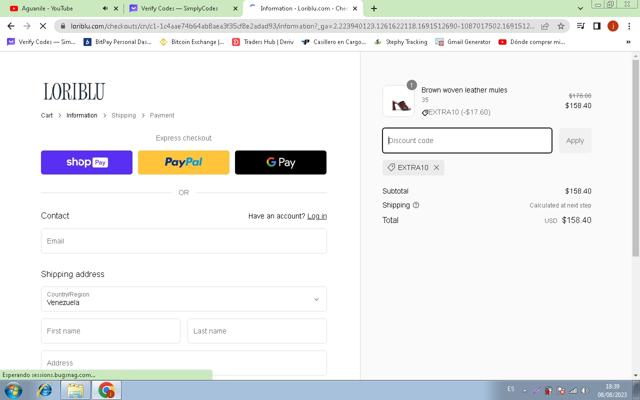Open Windows Explorer from the taskbar
The width and height of the screenshot is (640, 400).
(76, 391)
